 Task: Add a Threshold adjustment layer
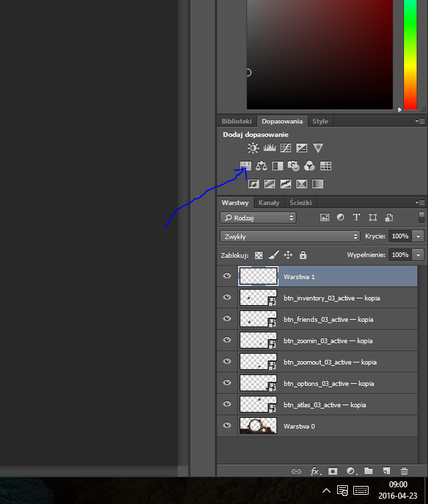point(286,184)
